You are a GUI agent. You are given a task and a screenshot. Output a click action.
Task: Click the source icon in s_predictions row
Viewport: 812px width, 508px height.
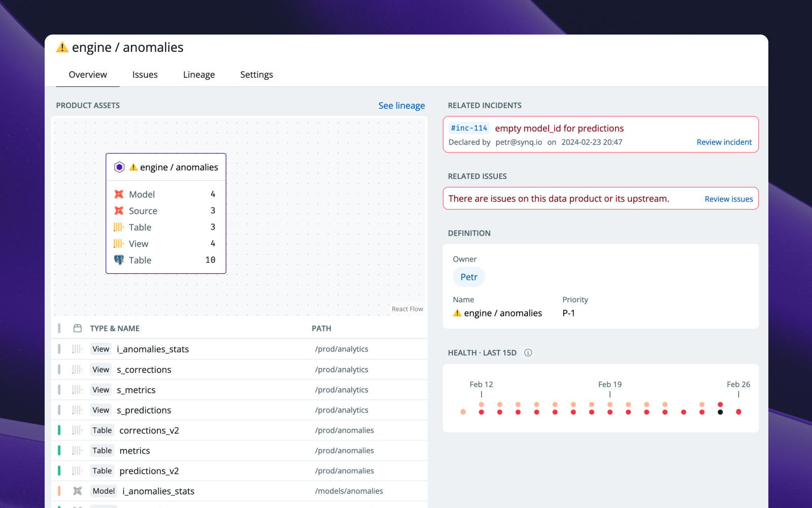tap(77, 410)
